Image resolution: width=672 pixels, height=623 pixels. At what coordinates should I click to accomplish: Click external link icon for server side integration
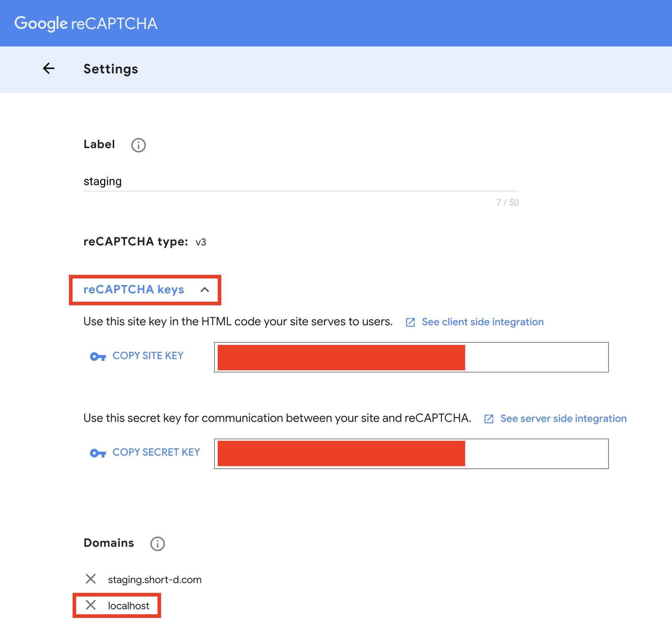coord(489,419)
